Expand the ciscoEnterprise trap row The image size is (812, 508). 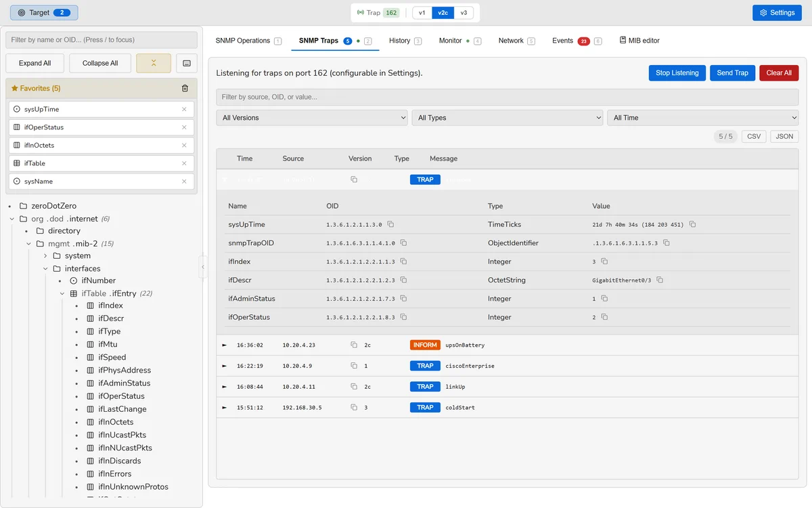click(225, 366)
